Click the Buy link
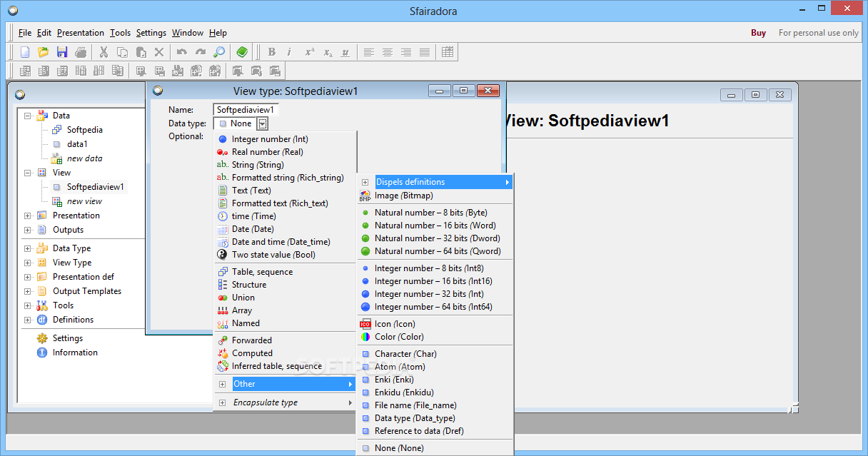The height and width of the screenshot is (456, 868). pos(758,33)
